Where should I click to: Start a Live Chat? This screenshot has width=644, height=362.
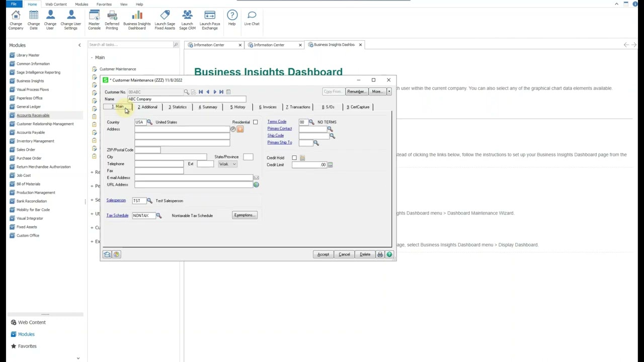coord(252,18)
